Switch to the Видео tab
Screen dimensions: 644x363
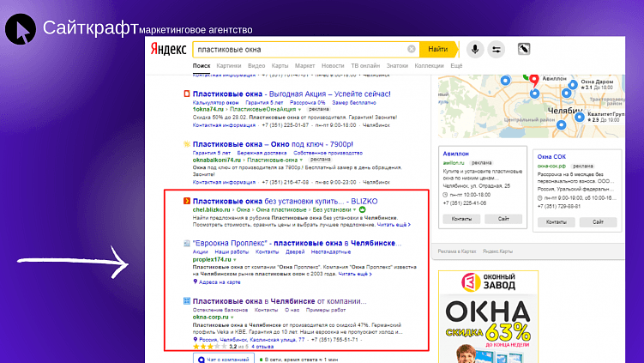(x=256, y=66)
